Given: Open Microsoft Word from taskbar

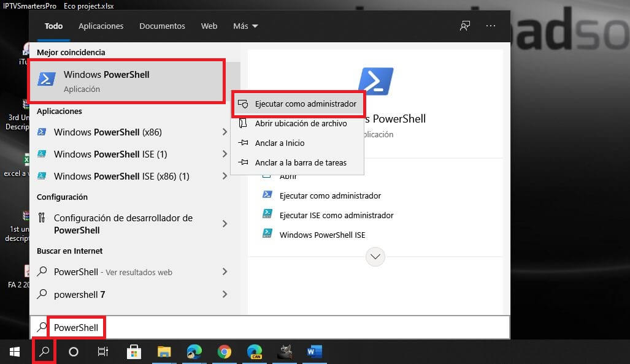Looking at the screenshot, I should tap(315, 352).
